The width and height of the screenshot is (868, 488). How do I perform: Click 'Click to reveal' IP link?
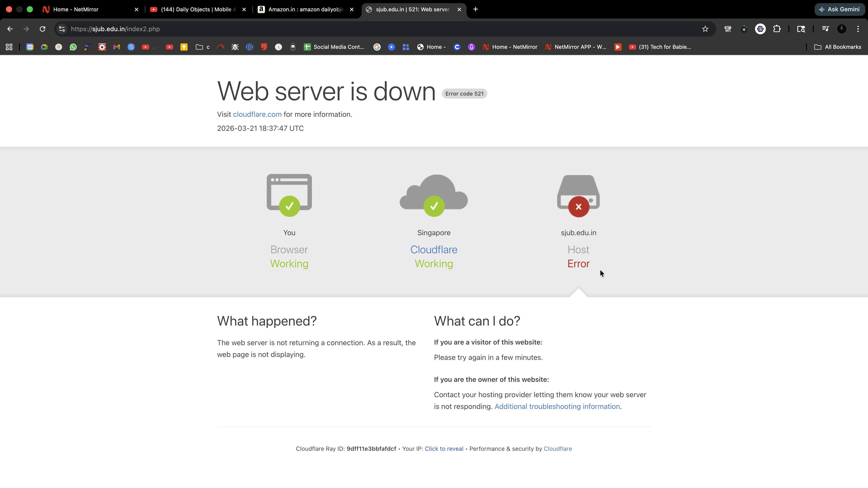(444, 449)
